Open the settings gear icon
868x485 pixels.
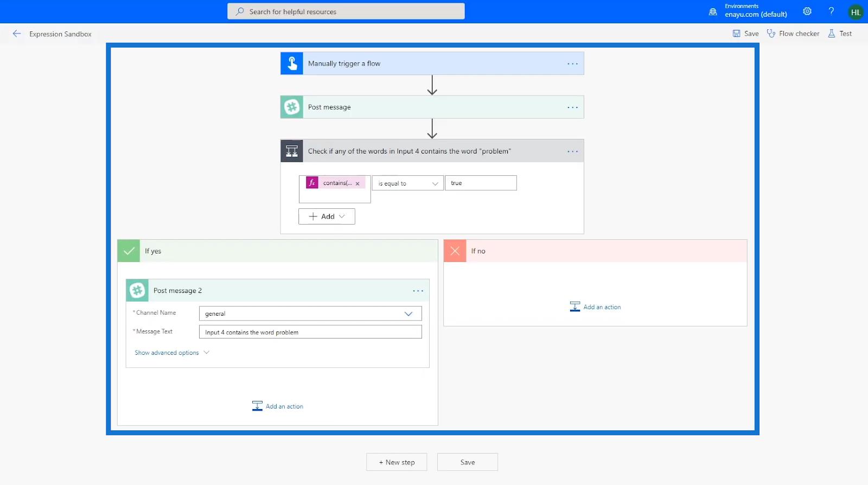tap(807, 11)
